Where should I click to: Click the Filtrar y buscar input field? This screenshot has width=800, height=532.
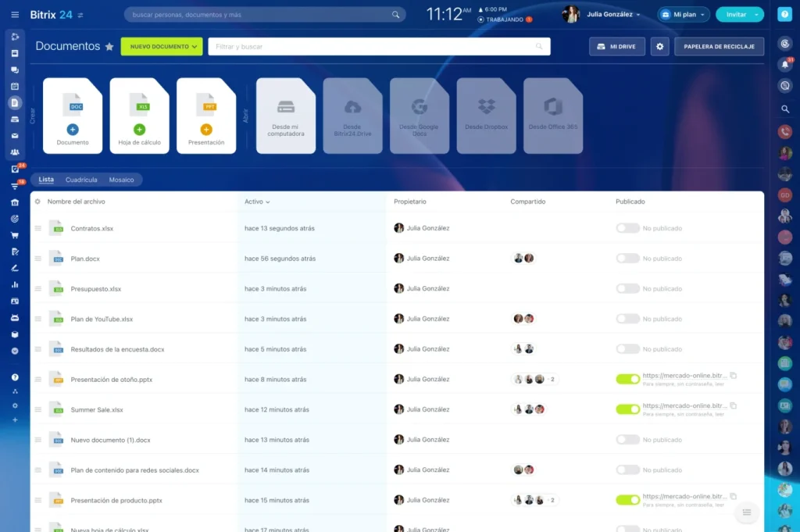click(x=378, y=46)
